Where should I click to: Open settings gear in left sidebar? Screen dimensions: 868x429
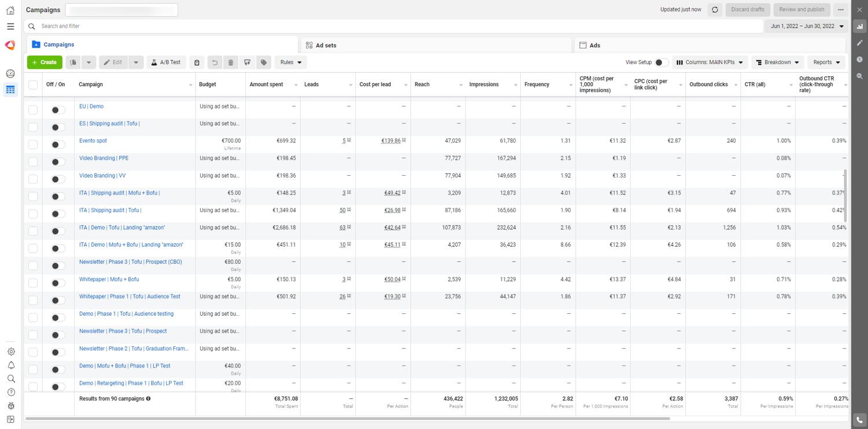point(11,352)
